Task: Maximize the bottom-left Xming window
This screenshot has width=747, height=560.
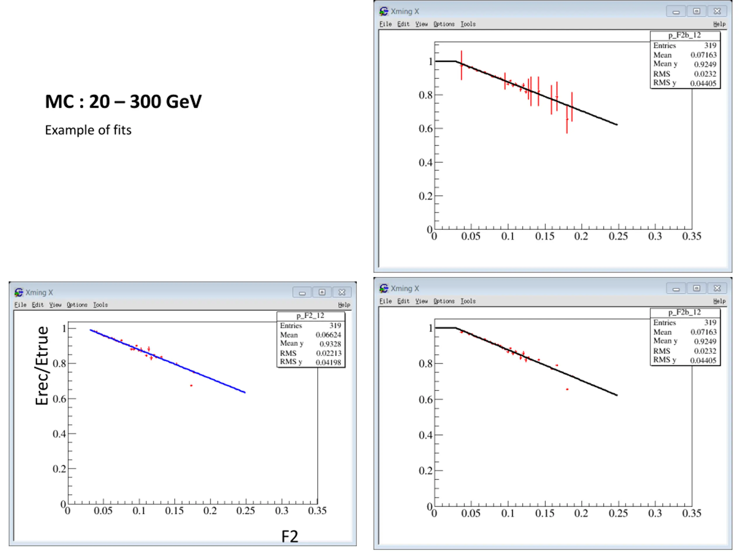Action: 322,292
